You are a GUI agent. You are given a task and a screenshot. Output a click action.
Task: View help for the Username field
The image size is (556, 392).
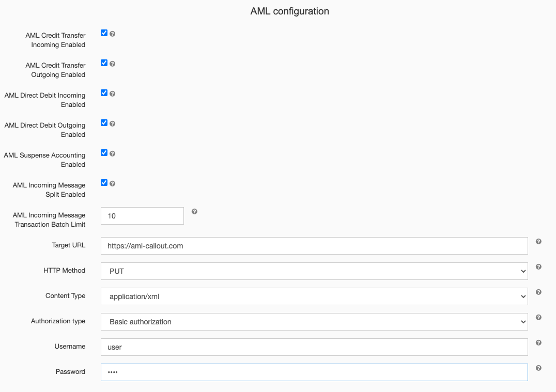(x=538, y=342)
